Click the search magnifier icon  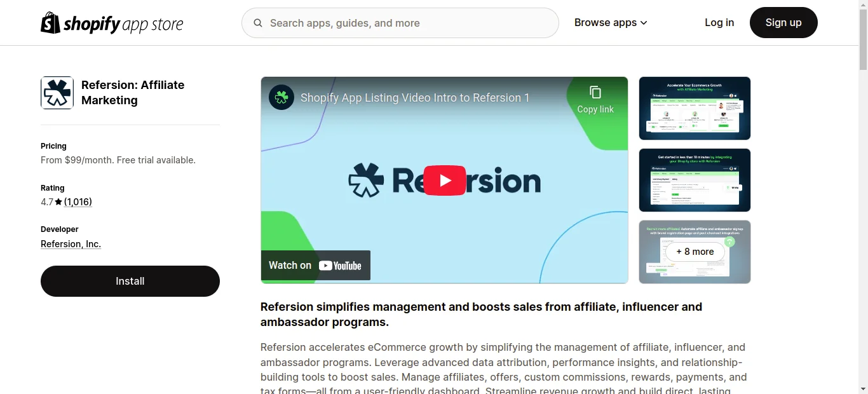click(x=258, y=23)
